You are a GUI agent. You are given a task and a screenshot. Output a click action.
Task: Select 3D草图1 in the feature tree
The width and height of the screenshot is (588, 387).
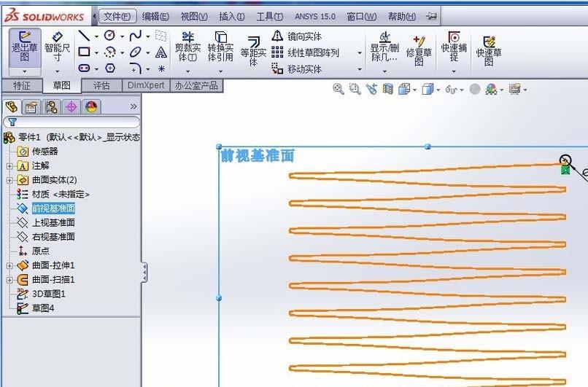[48, 294]
